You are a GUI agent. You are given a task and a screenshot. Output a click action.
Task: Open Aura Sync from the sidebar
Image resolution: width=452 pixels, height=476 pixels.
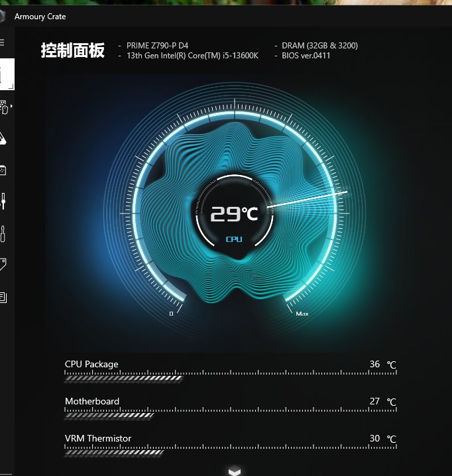coord(3,139)
